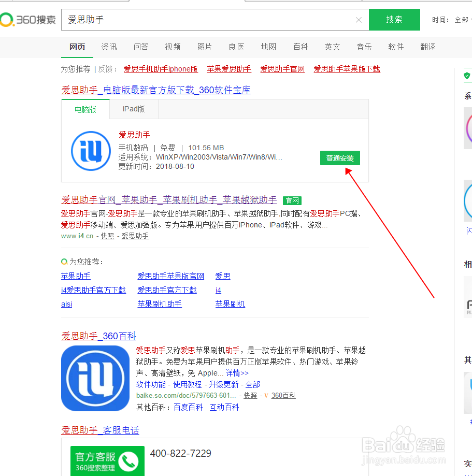Viewport: 472px width, 476px height.
Task: Clear the search box with the X icon
Action: 359,20
